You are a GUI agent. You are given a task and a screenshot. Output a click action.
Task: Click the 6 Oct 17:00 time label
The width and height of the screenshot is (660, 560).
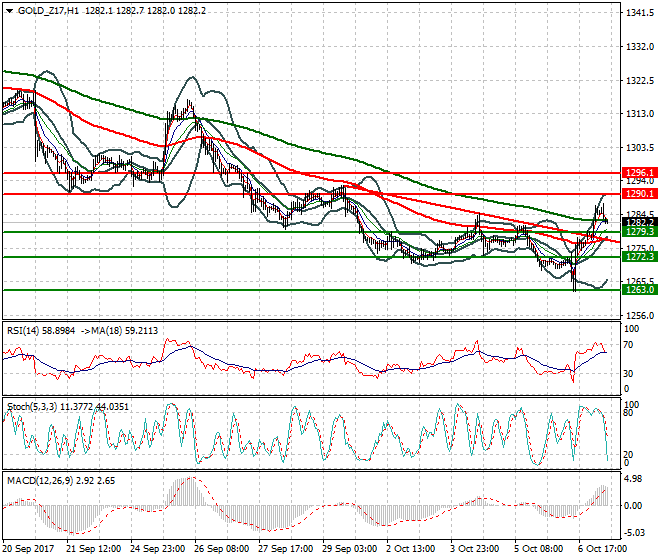click(x=603, y=549)
